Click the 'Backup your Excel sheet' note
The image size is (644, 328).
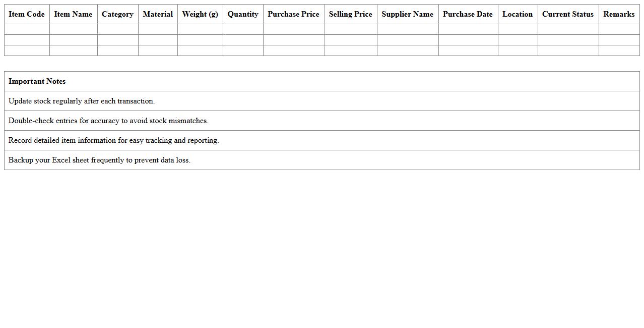(x=99, y=160)
